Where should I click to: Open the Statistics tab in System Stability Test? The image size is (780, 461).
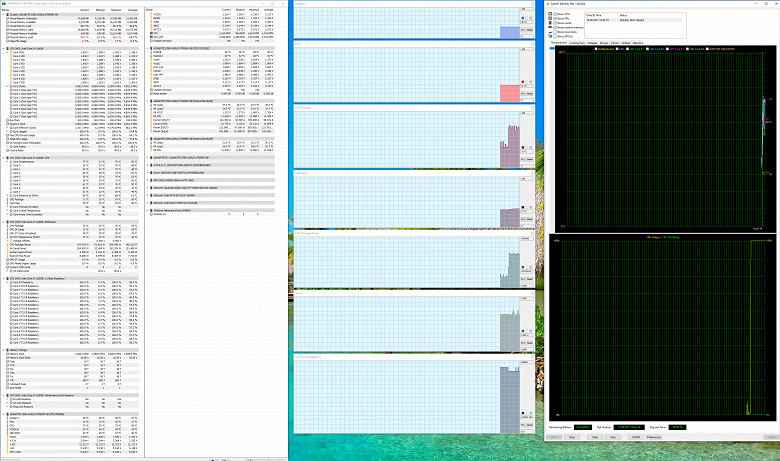638,43
